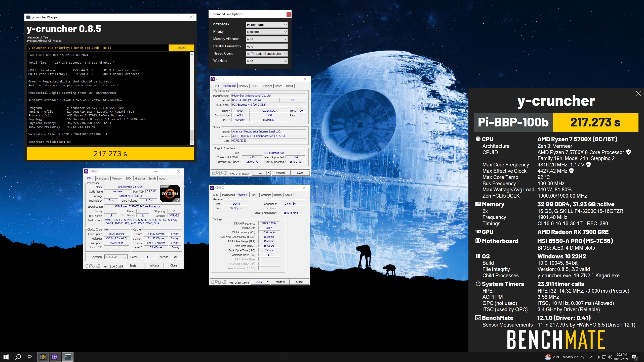Click the volume speaker tray icon
Image resolution: width=644 pixels, height=362 pixels.
click(x=610, y=357)
